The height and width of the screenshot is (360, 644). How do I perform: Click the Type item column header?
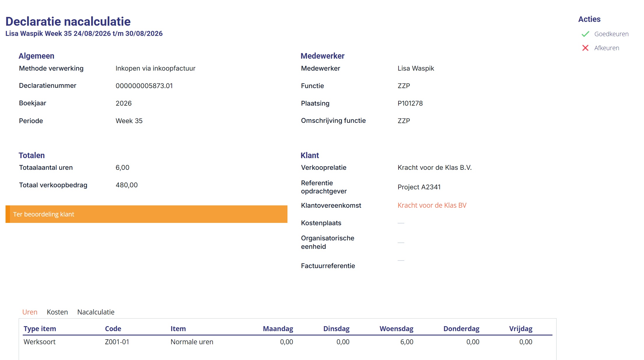tap(40, 328)
